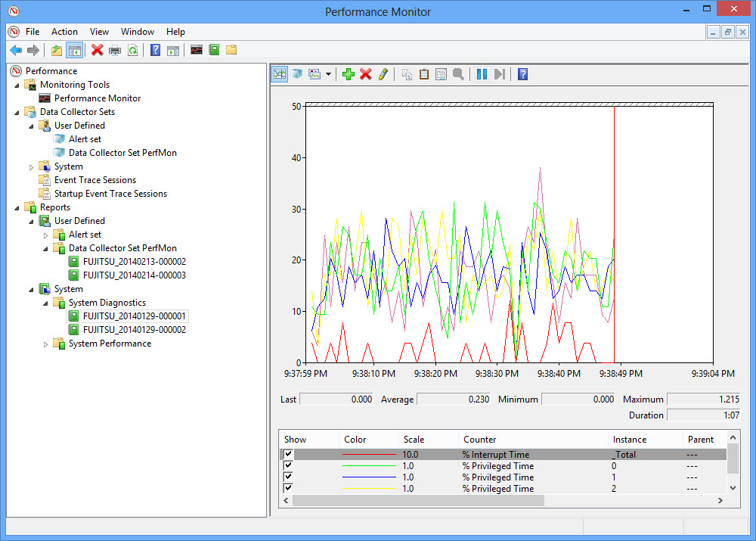Click the printer icon in main toolbar
The width and height of the screenshot is (756, 541).
tap(115, 51)
